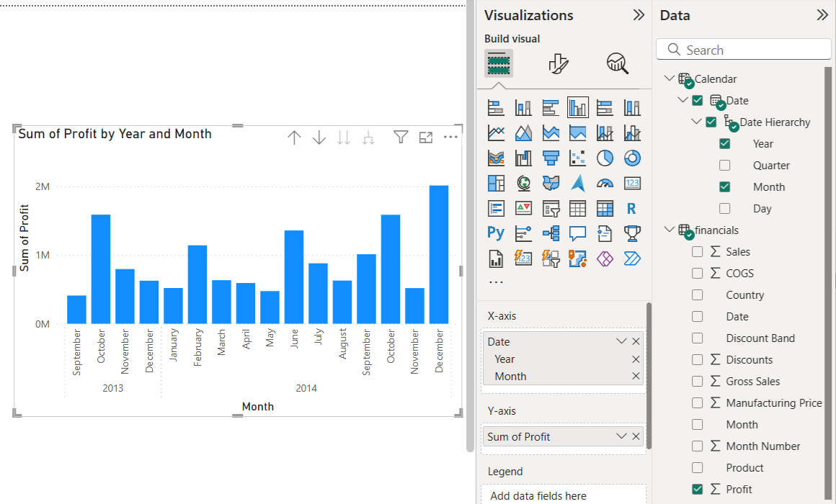Insert a globe map visual

pos(523,183)
